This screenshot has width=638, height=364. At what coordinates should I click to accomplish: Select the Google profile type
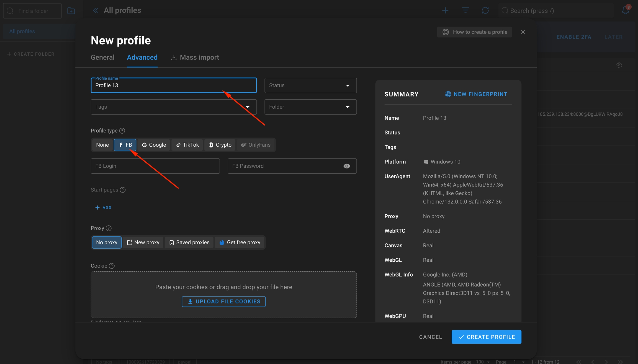[154, 145]
